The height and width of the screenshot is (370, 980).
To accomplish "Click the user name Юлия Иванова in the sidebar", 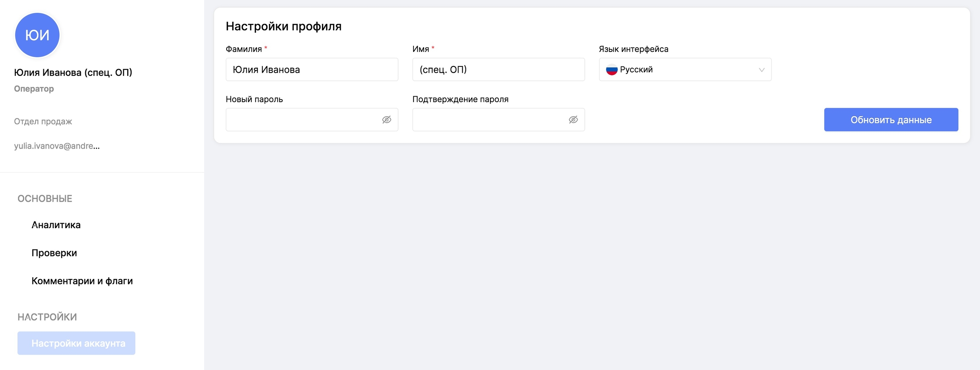I will (x=73, y=72).
